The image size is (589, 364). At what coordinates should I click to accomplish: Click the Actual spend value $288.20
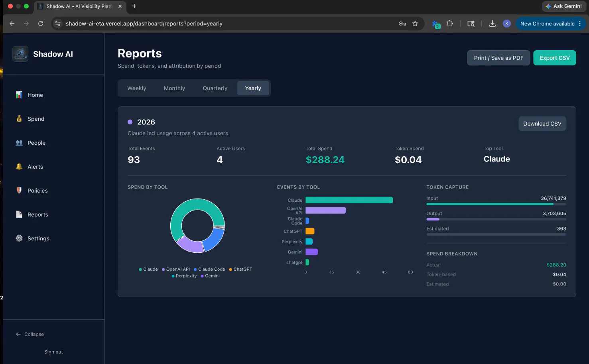pyautogui.click(x=556, y=265)
